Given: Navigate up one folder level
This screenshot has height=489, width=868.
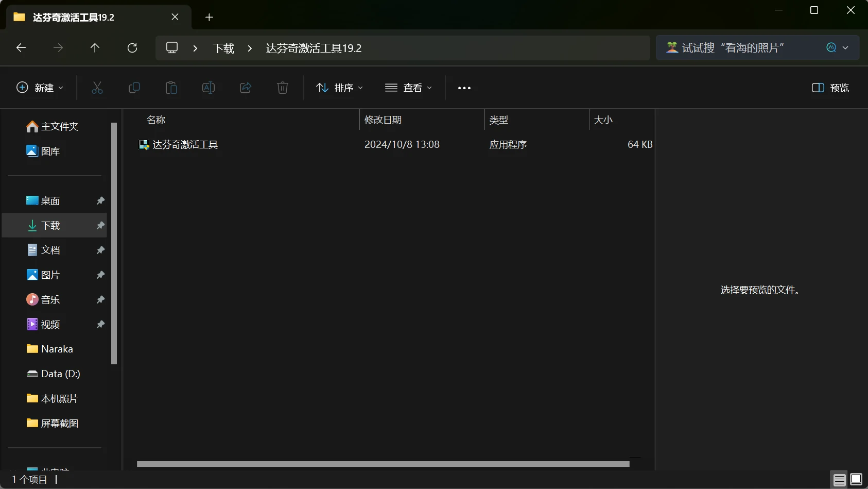Looking at the screenshot, I should pyautogui.click(x=95, y=47).
